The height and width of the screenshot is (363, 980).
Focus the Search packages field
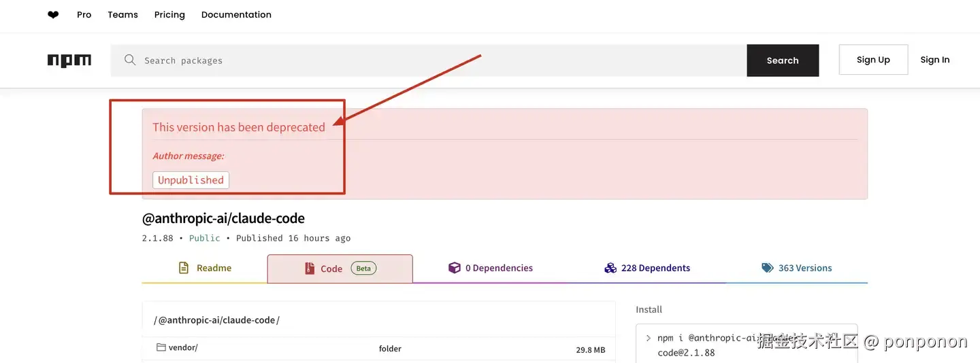pos(429,60)
